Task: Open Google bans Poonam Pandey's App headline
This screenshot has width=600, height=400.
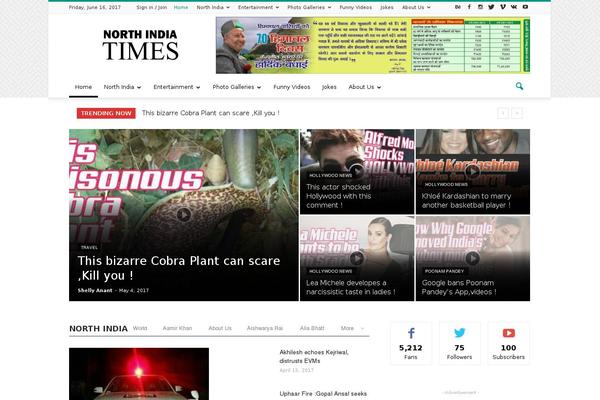Action: click(459, 287)
